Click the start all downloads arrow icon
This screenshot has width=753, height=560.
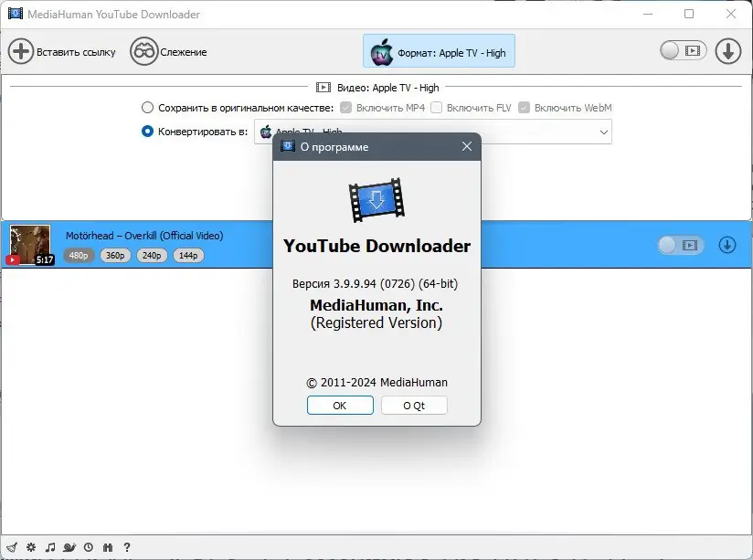tap(728, 51)
